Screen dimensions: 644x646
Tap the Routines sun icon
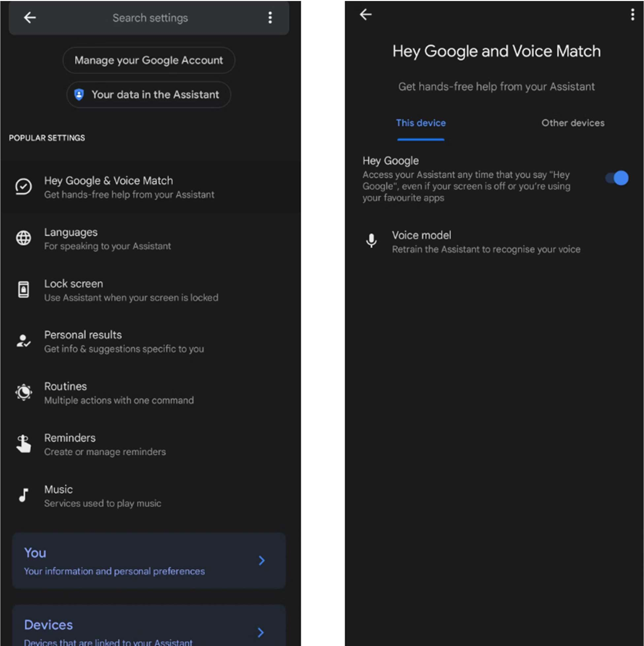tap(23, 392)
